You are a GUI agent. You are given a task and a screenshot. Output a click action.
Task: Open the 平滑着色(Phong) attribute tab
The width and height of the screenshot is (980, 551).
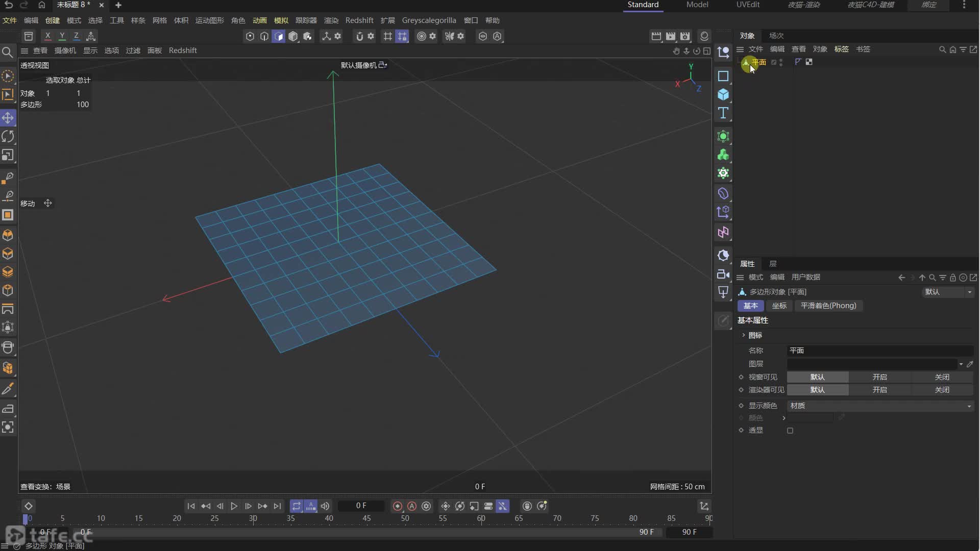tap(828, 306)
